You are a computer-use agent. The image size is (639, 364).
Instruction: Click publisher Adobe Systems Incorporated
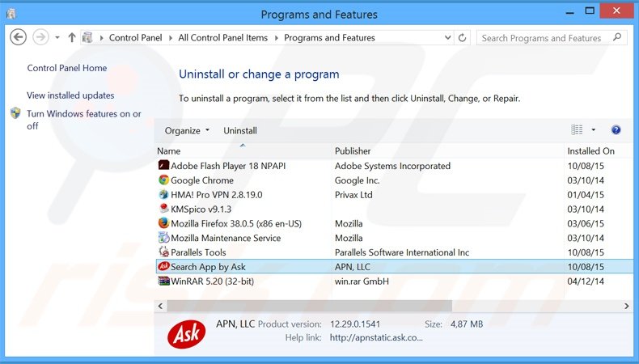[392, 166]
